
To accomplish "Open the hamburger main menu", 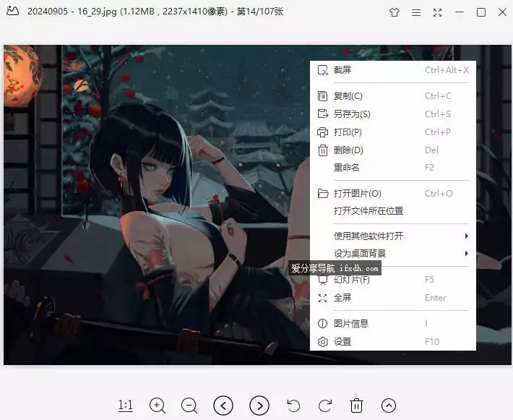I will pyautogui.click(x=416, y=12).
